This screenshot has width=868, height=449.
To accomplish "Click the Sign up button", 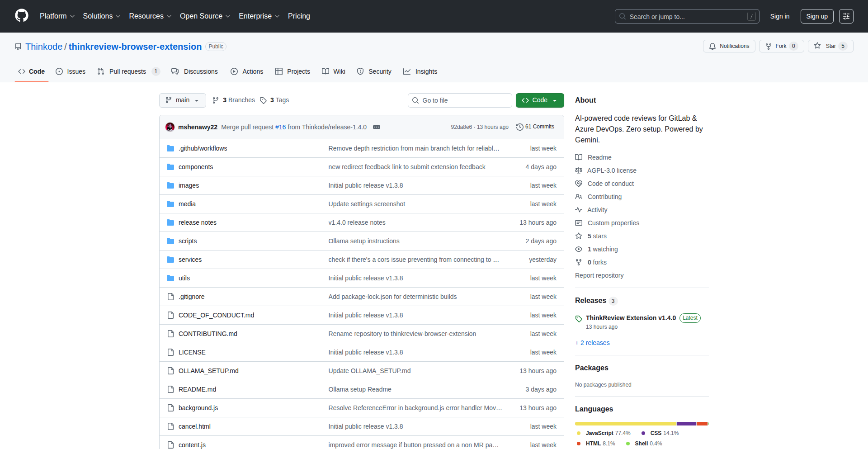I will [x=816, y=16].
